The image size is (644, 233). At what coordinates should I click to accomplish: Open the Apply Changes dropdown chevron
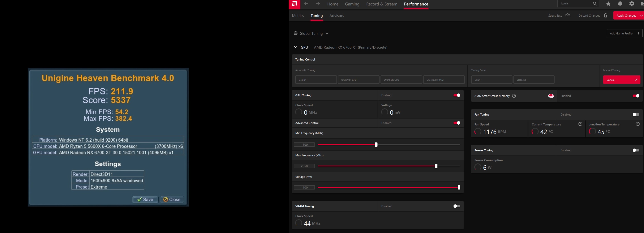coord(641,15)
